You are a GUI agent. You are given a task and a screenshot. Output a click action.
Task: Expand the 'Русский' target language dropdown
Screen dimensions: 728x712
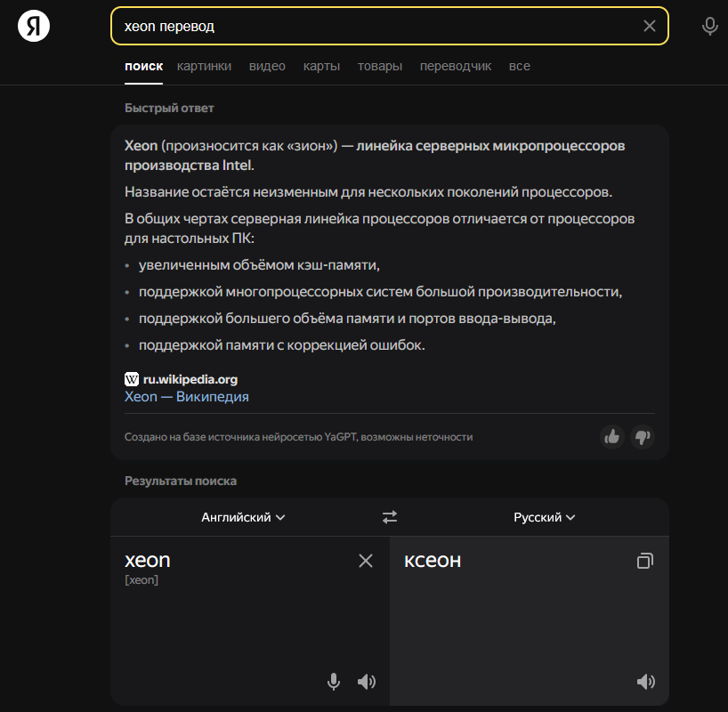pos(544,517)
